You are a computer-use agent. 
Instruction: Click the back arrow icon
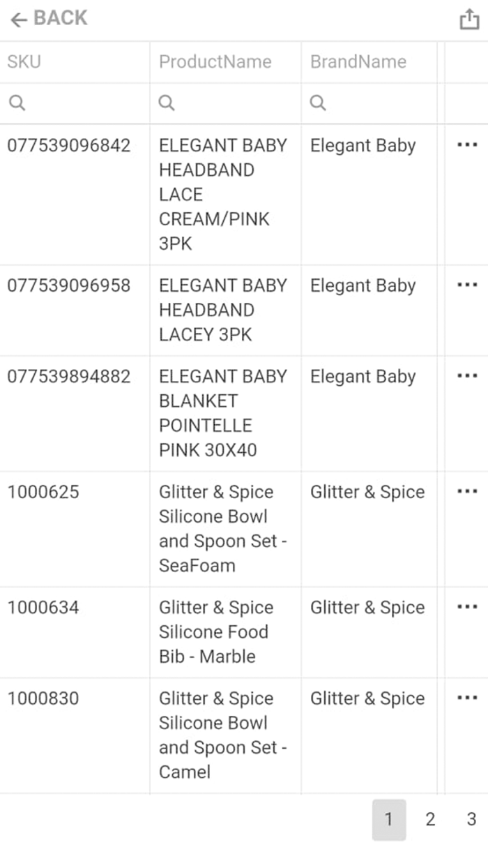coord(17,19)
